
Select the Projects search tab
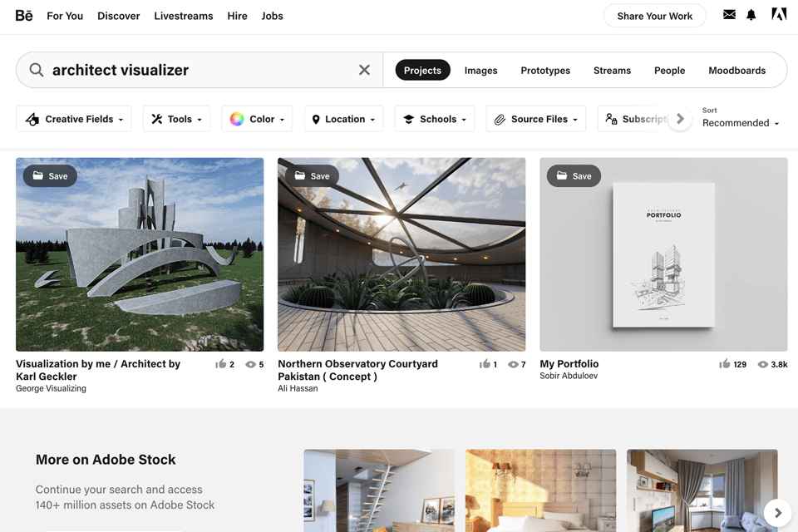pos(422,71)
